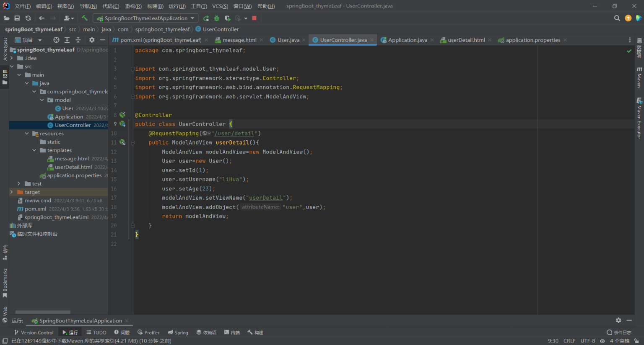
Task: Open TODO tool window
Action: [x=96, y=332]
